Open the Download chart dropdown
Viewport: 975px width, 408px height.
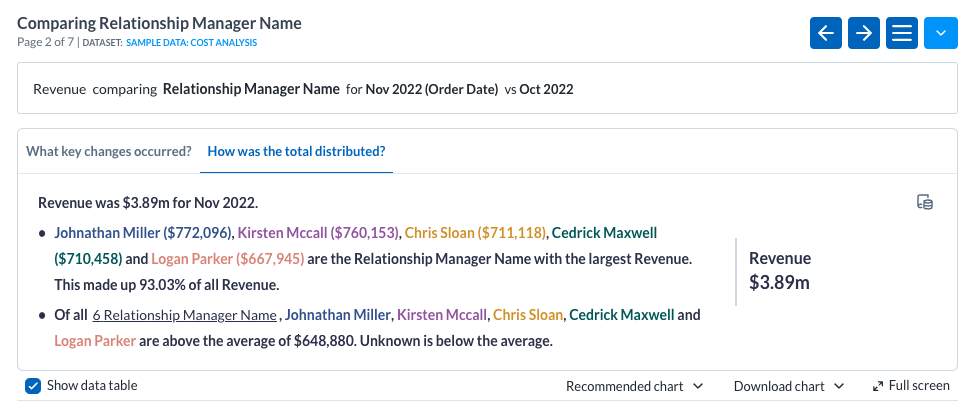click(789, 386)
